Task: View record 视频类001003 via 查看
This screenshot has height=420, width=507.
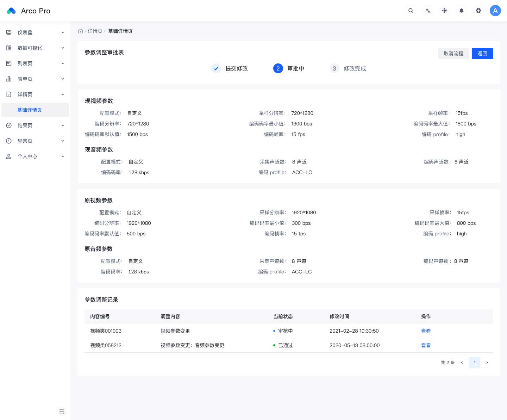Action: tap(426, 331)
